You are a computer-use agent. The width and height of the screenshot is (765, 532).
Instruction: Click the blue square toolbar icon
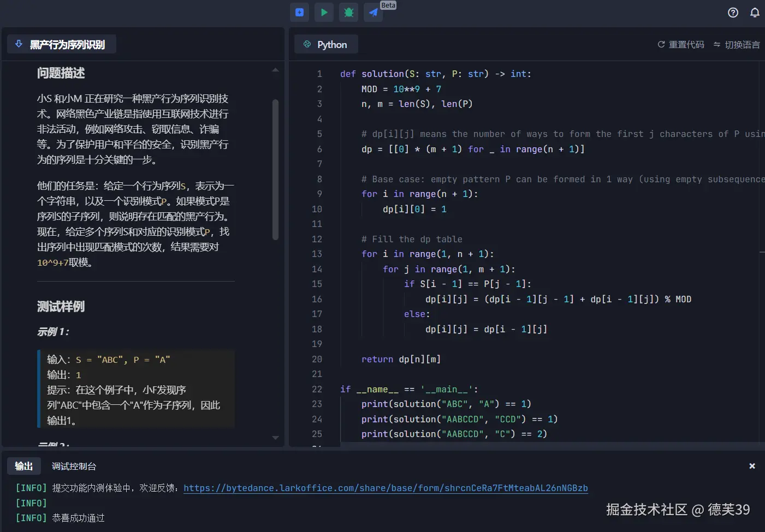pyautogui.click(x=299, y=12)
